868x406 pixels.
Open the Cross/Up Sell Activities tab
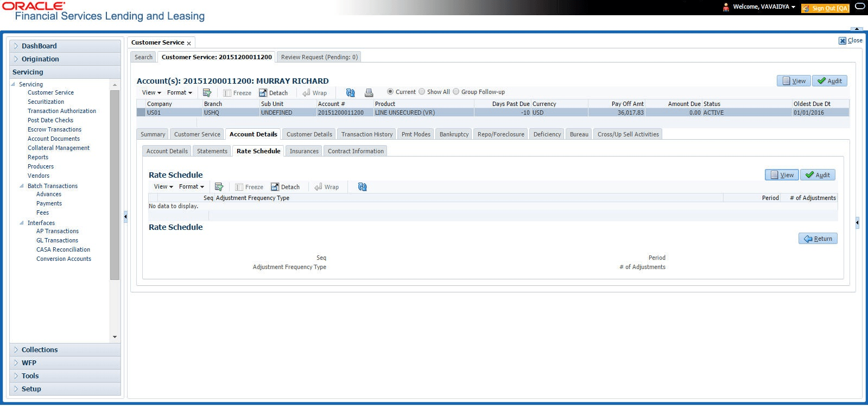[x=628, y=134]
